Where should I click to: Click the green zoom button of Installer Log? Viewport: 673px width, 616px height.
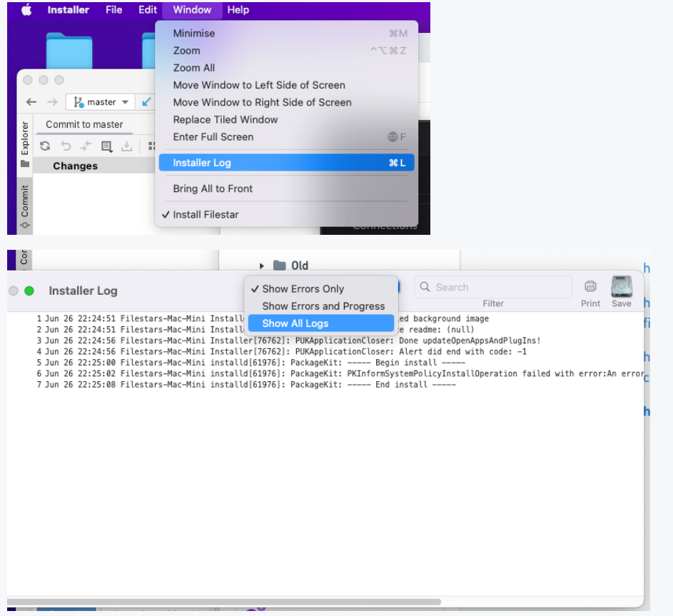pyautogui.click(x=29, y=291)
